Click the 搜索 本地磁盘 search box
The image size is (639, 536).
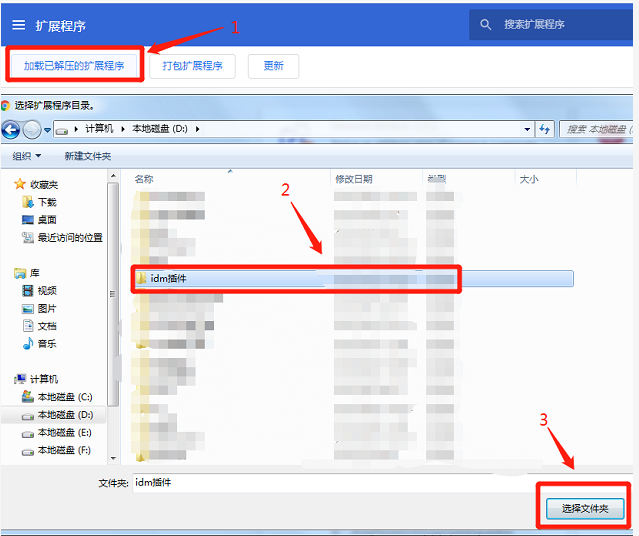(x=596, y=129)
